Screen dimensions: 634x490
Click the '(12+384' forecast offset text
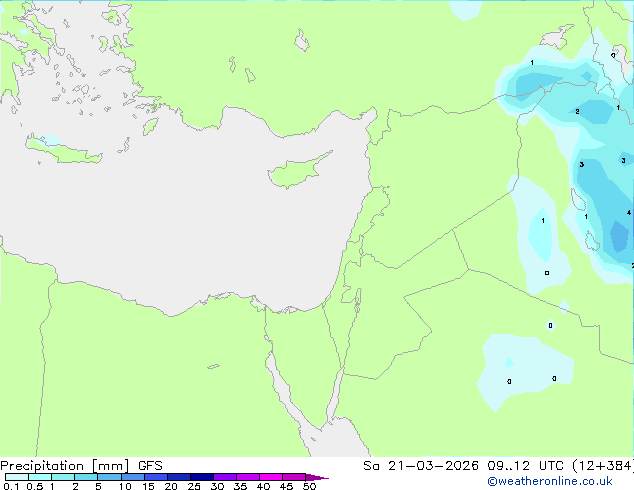point(603,466)
